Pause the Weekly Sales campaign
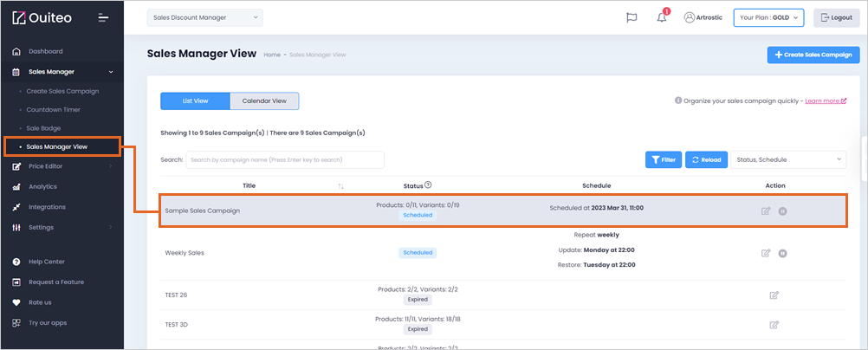Image resolution: width=868 pixels, height=350 pixels. [x=782, y=253]
